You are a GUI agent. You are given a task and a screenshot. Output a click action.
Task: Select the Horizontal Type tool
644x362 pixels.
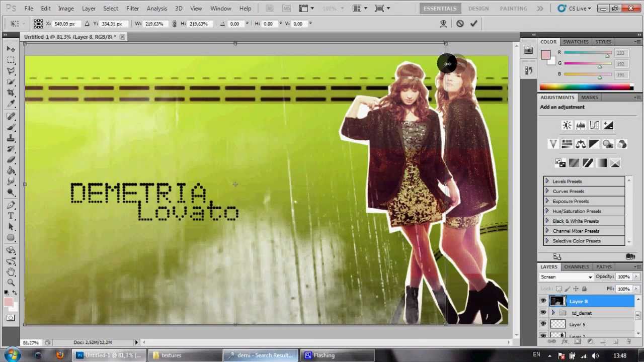[11, 216]
